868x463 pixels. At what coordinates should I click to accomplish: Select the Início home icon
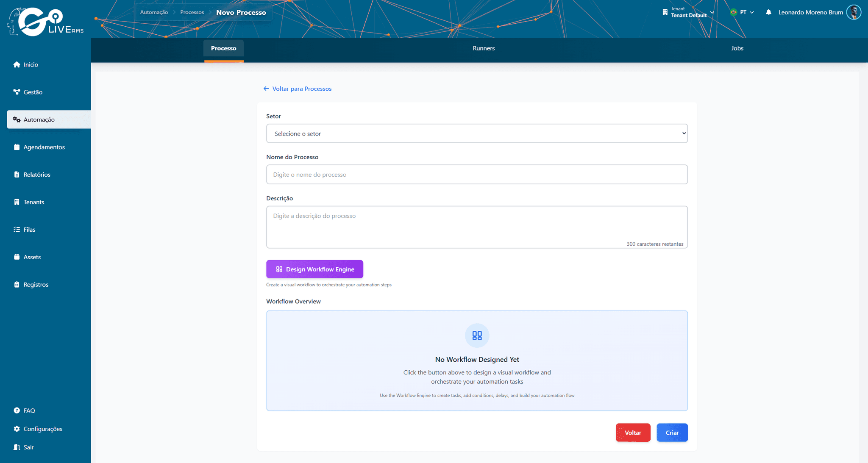[17, 64]
